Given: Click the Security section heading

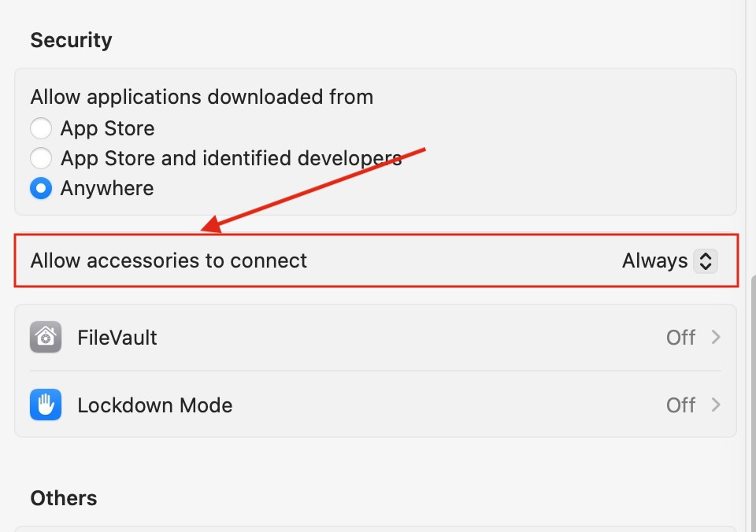Looking at the screenshot, I should click(x=71, y=40).
